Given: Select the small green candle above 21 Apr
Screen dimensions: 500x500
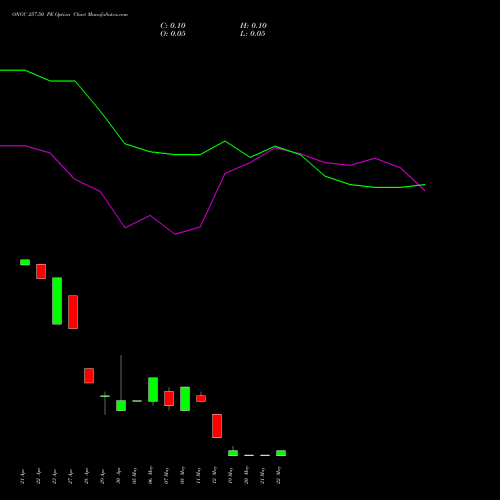Looking at the screenshot, I should 25,262.
